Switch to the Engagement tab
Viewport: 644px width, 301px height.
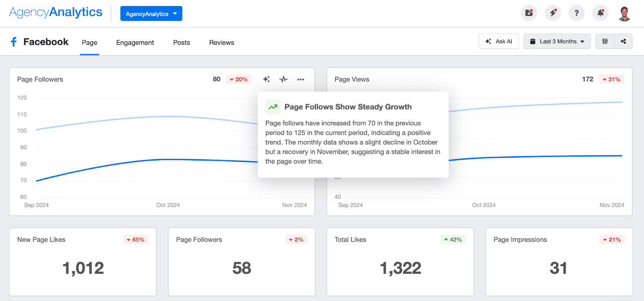pyautogui.click(x=135, y=43)
